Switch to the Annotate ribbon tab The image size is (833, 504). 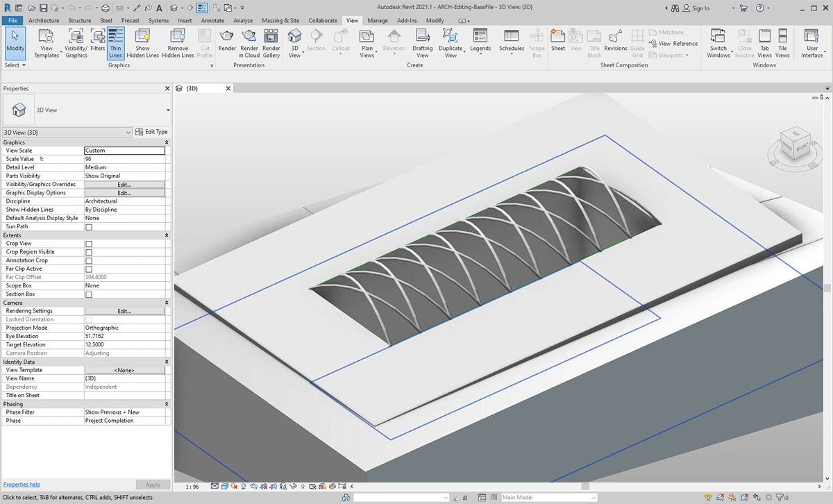pos(212,21)
